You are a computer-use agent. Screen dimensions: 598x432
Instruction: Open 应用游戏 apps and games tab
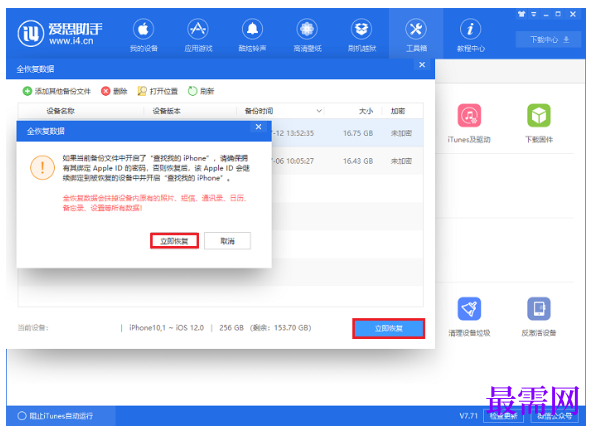pyautogui.click(x=198, y=35)
